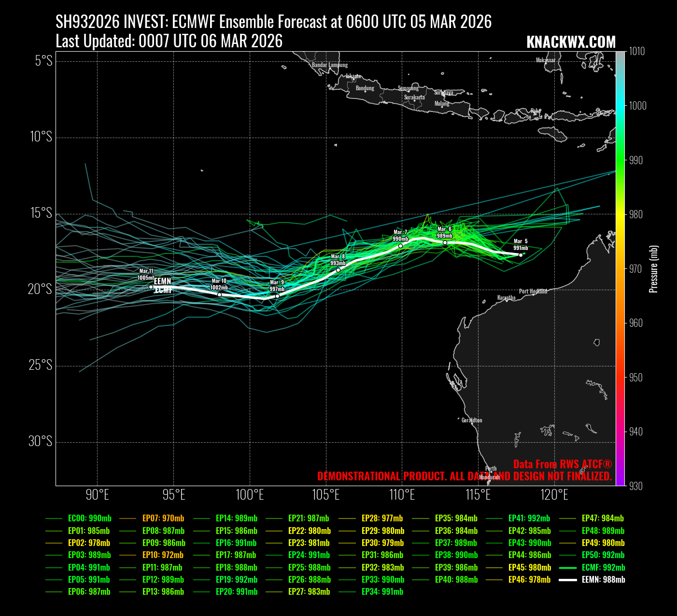The width and height of the screenshot is (677, 616).
Task: Click the Mar 7 990mb track marker
Action: pos(400,246)
